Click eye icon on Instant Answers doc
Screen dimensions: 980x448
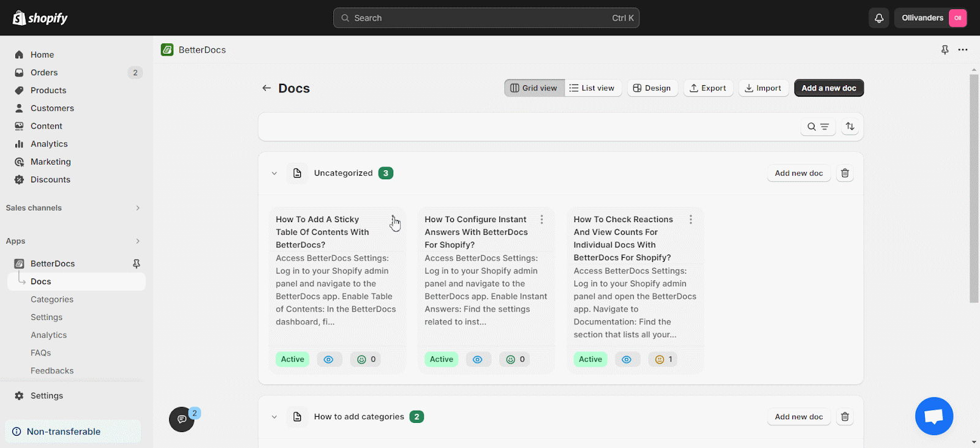point(478,359)
